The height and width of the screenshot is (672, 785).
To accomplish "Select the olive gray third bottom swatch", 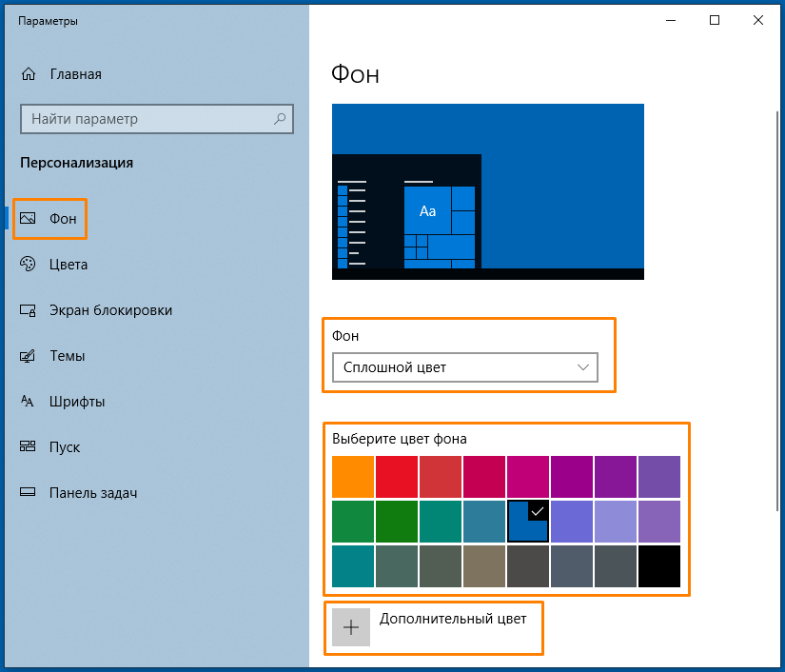I will (441, 565).
